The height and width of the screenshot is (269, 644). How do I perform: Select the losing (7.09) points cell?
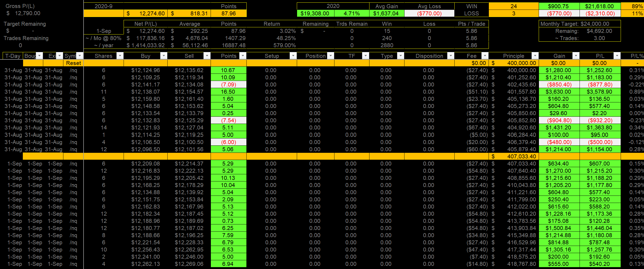pyautogui.click(x=229, y=85)
